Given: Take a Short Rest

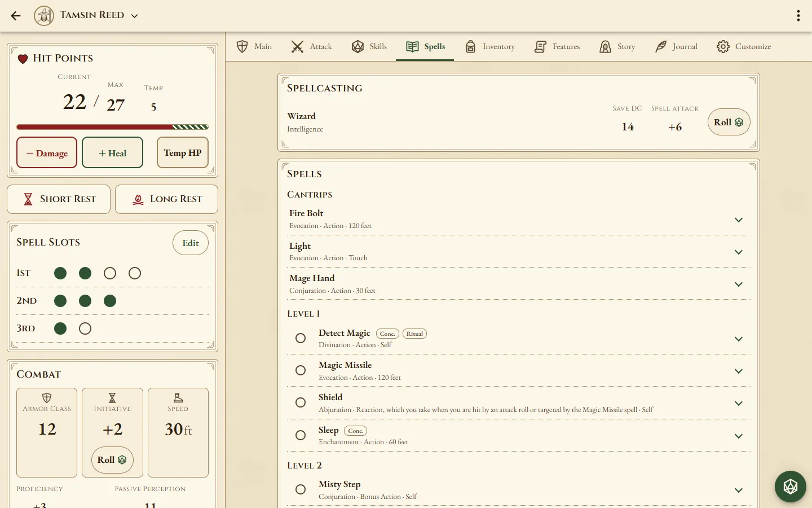Looking at the screenshot, I should pyautogui.click(x=59, y=199).
